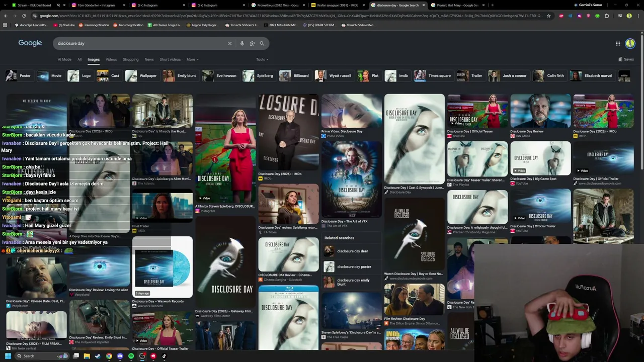Filter images by the Poster chip
The image size is (644, 362).
19,76
